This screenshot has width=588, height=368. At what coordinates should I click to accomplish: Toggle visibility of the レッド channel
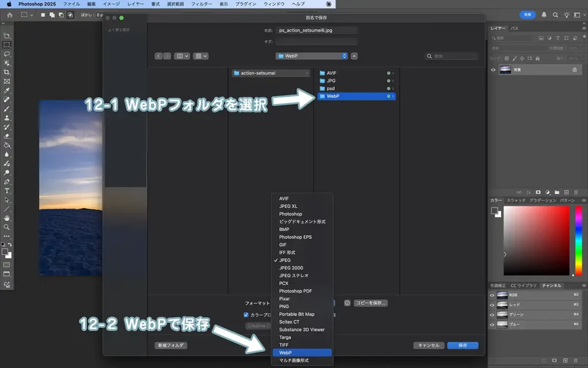tap(492, 304)
